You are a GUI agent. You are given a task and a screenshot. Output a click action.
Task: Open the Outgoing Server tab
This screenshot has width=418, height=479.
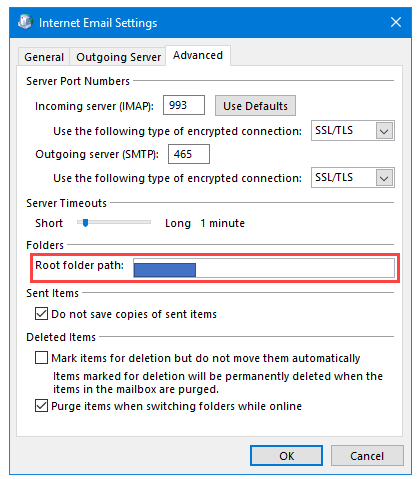(x=118, y=57)
